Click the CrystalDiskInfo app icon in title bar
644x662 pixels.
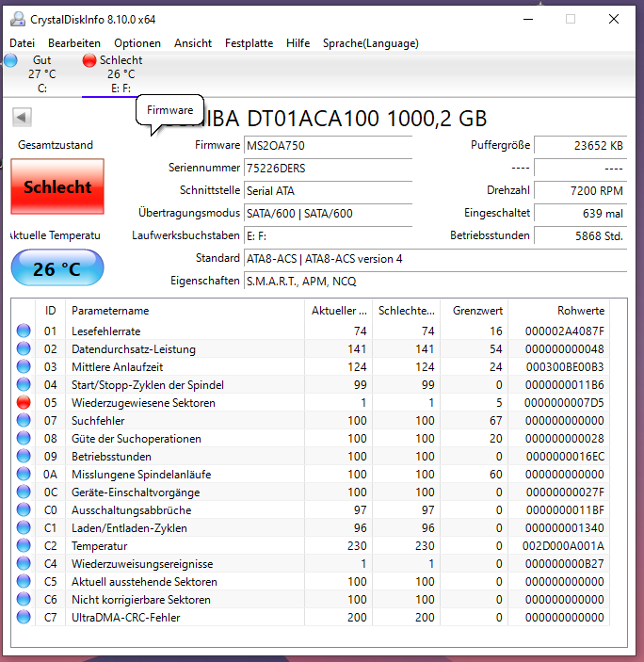(18, 19)
